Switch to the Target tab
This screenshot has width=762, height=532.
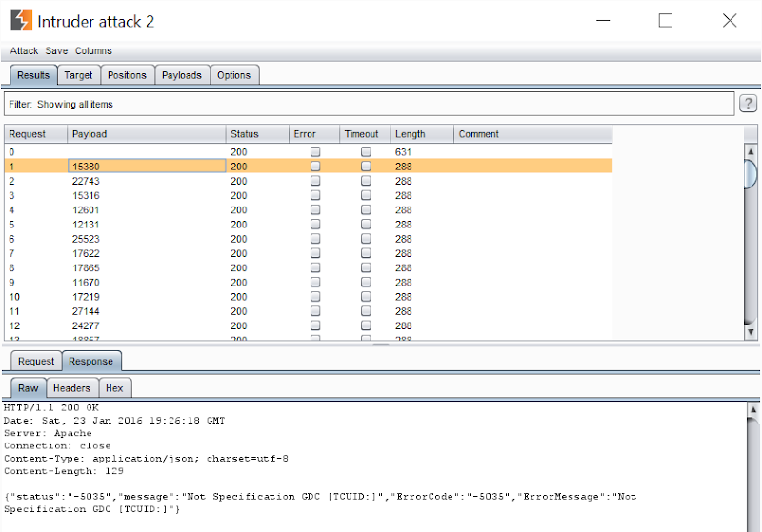[78, 75]
